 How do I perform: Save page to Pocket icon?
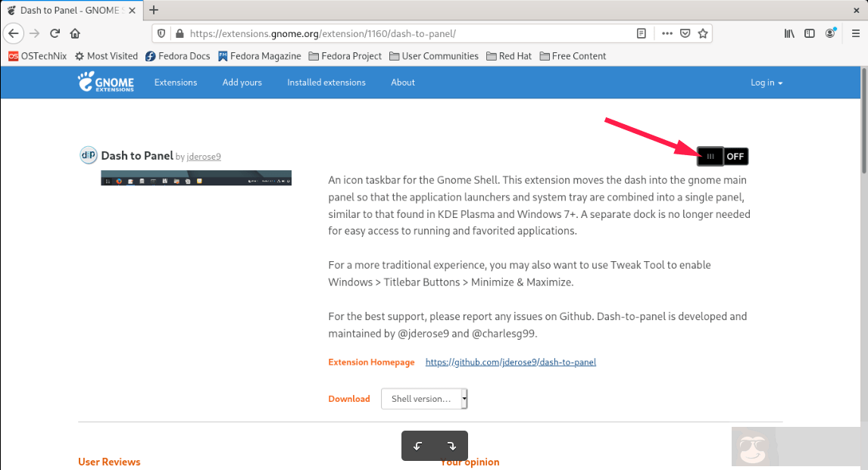tap(685, 34)
